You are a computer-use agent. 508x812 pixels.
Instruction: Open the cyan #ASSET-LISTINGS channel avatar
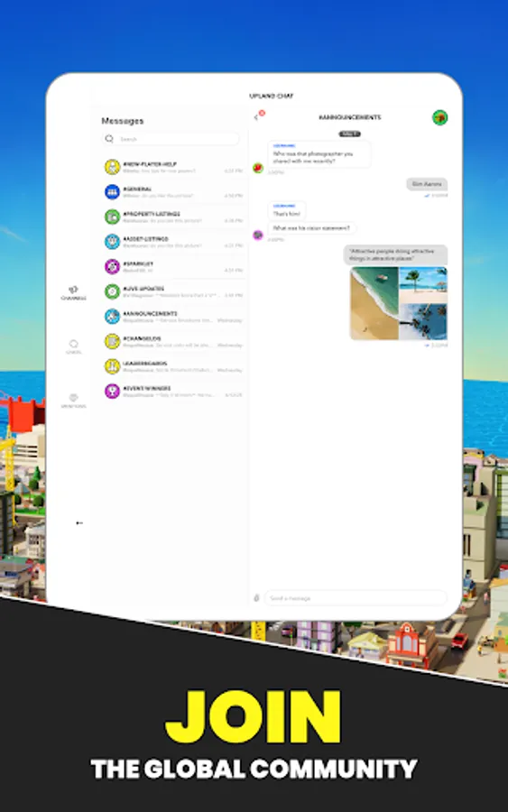[113, 241]
